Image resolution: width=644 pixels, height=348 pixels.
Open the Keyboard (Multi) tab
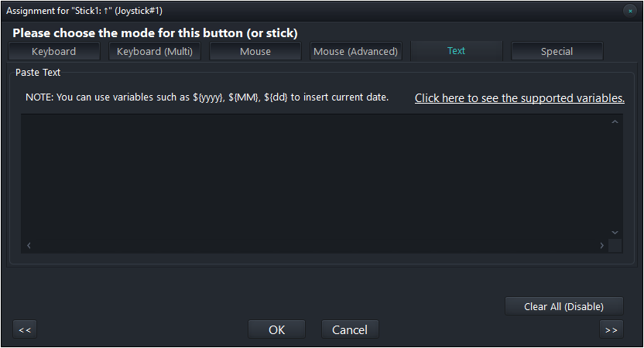(x=154, y=52)
